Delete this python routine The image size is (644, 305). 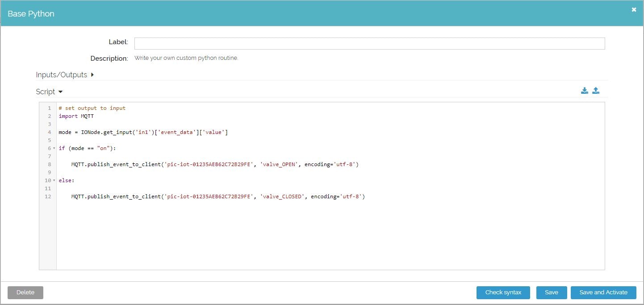(x=25, y=292)
